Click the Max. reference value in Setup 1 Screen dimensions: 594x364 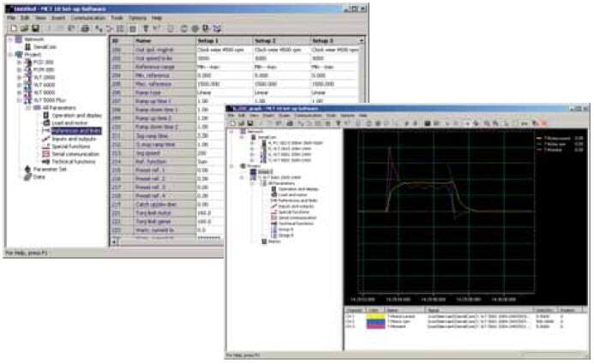point(208,84)
